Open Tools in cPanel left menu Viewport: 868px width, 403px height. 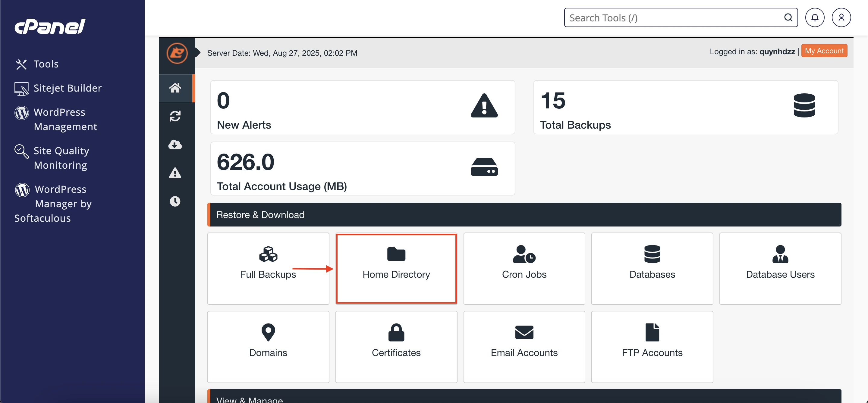click(46, 64)
